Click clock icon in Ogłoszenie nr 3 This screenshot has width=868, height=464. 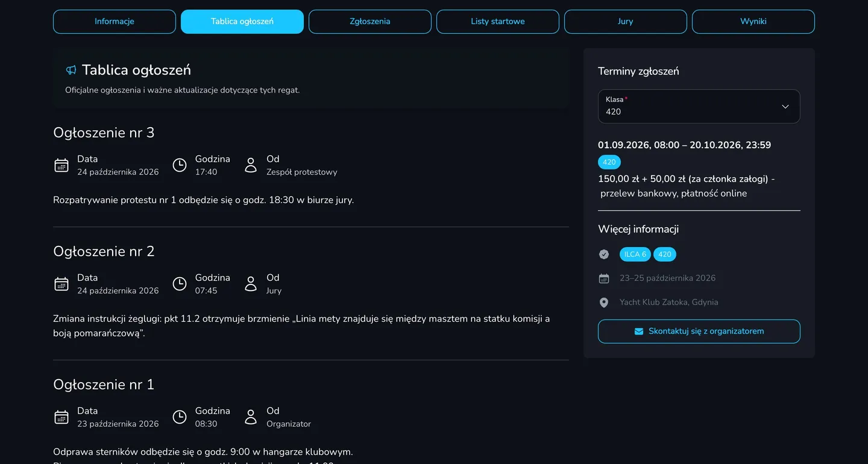[x=180, y=165]
